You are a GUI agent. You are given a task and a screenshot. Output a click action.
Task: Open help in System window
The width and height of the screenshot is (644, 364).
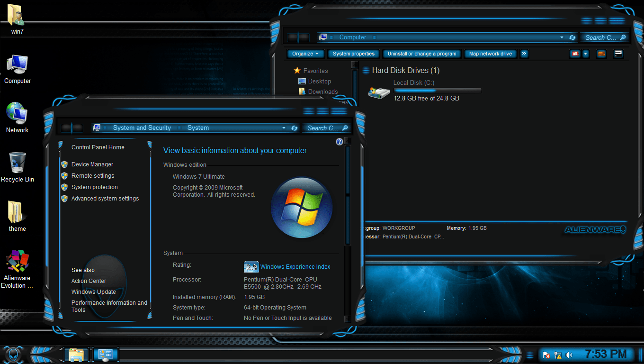pyautogui.click(x=340, y=142)
